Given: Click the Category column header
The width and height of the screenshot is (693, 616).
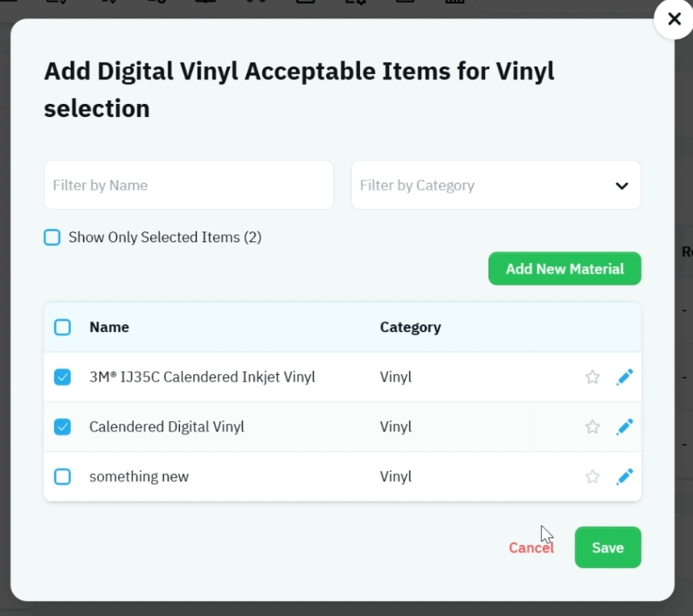Looking at the screenshot, I should [x=410, y=328].
